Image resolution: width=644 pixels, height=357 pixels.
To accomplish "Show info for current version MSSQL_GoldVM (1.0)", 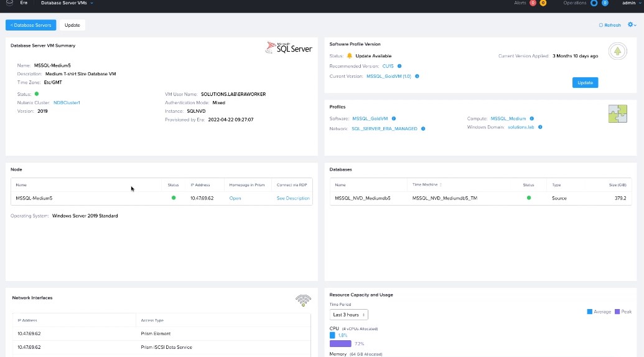I will (417, 77).
